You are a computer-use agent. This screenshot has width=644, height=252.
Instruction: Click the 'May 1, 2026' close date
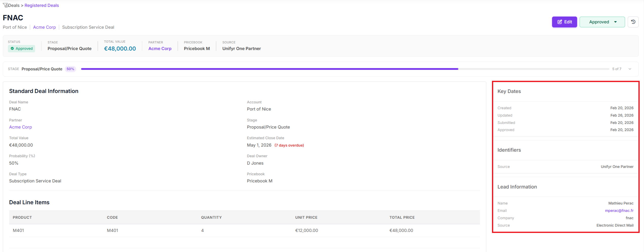pyautogui.click(x=259, y=145)
